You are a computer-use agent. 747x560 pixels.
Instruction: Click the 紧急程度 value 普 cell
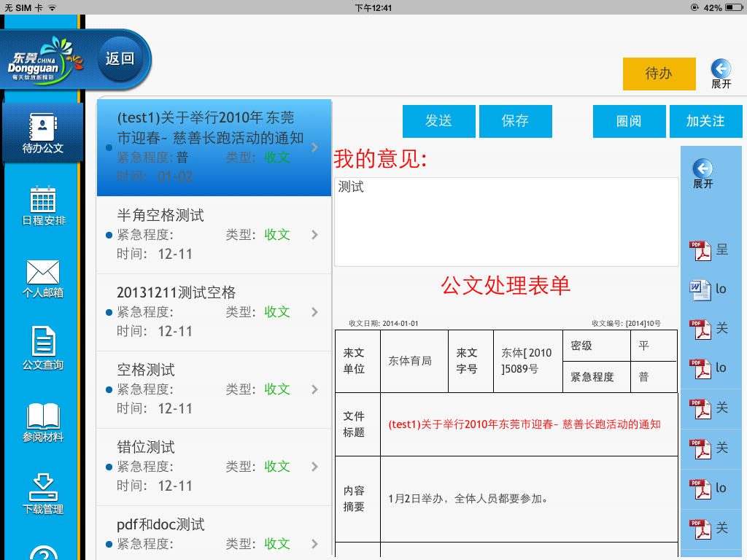click(x=654, y=377)
